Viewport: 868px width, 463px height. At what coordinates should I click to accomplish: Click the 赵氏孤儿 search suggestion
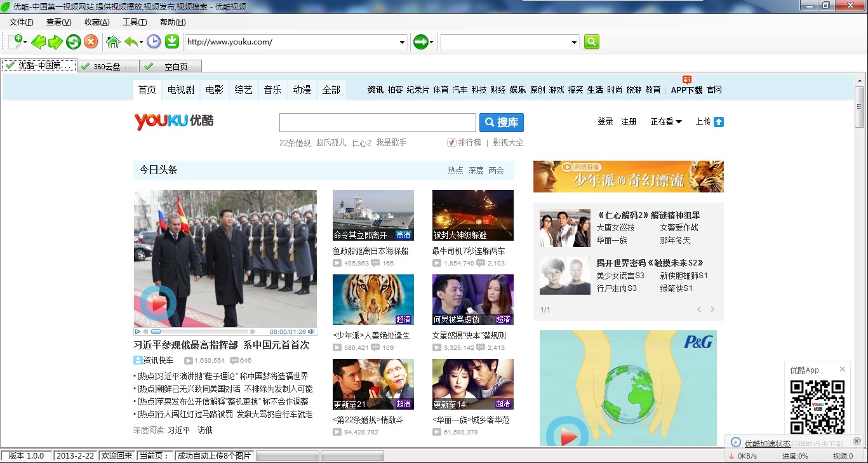click(x=331, y=143)
